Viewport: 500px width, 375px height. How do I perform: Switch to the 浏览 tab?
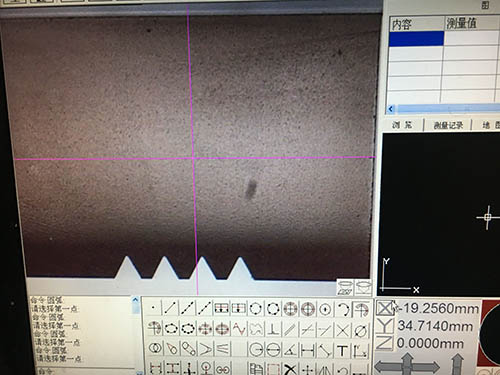[402, 125]
